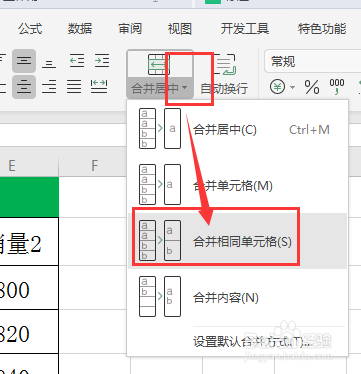Click increase indent icon
Screen dimensions: 361x374
pos(102,61)
